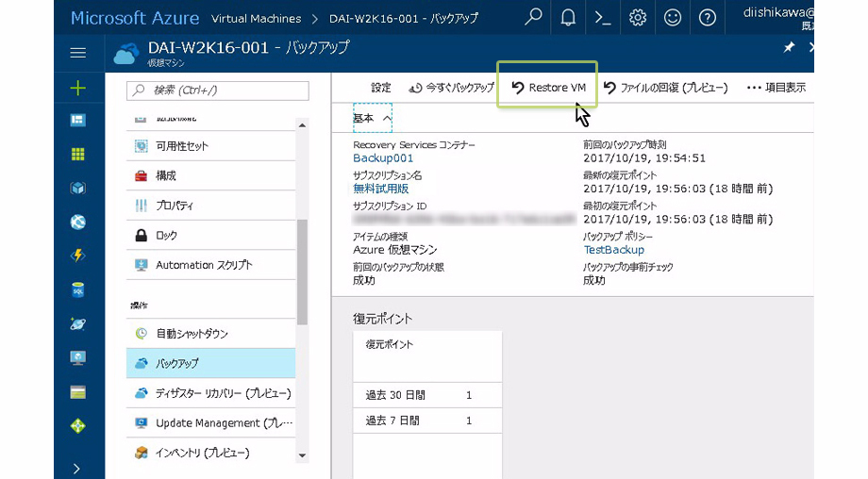
Task: Open SQL databases icon in the sidebar
Action: [78, 289]
